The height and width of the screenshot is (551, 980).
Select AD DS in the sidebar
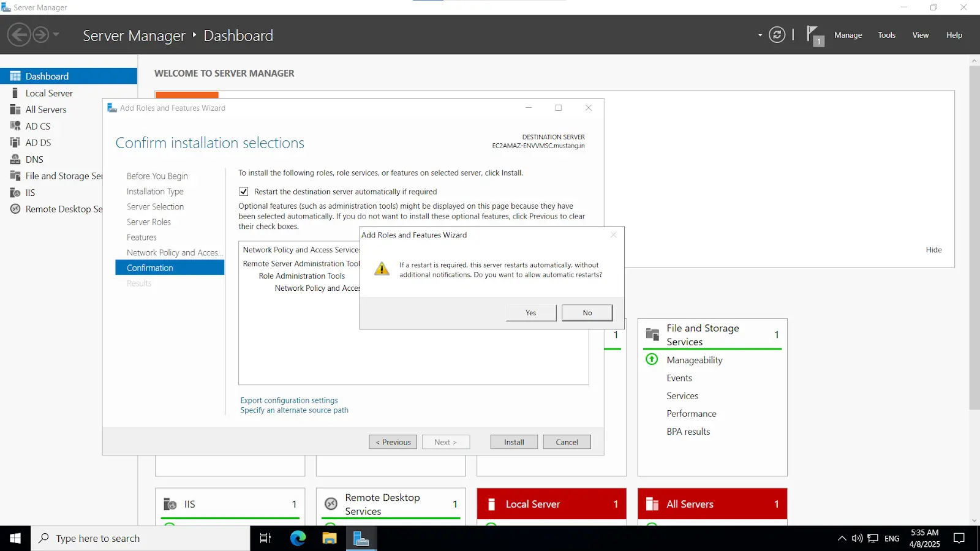[37, 142]
